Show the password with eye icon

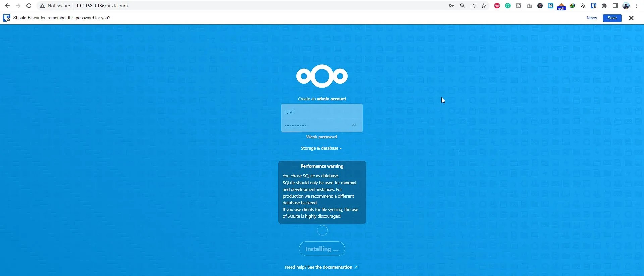[354, 125]
